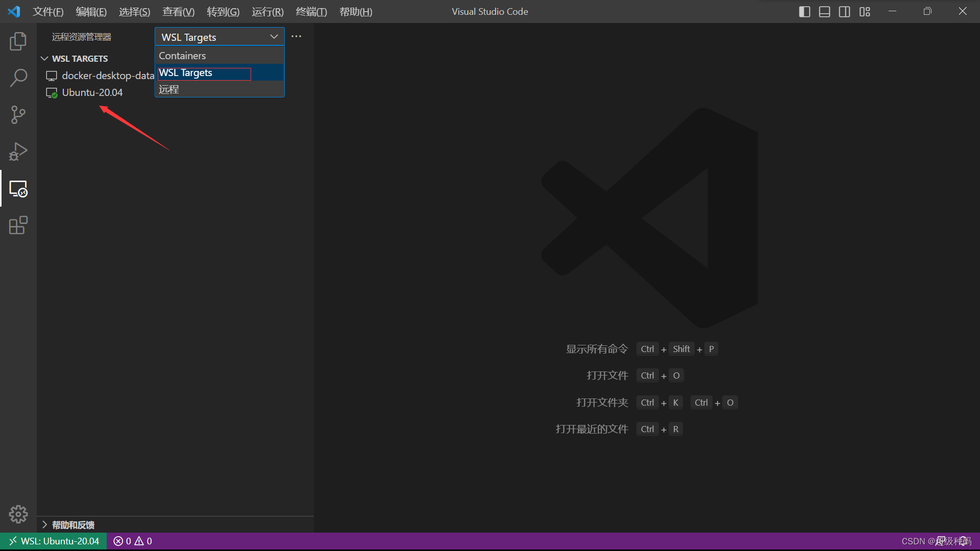Image resolution: width=980 pixels, height=551 pixels.
Task: Choose 远程 option in the dropdown
Action: point(169,89)
